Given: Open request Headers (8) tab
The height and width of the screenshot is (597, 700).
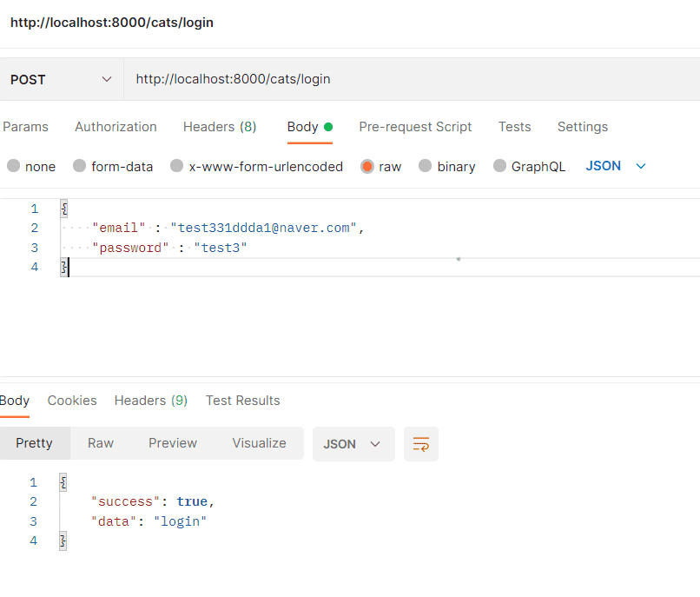Looking at the screenshot, I should [x=220, y=127].
